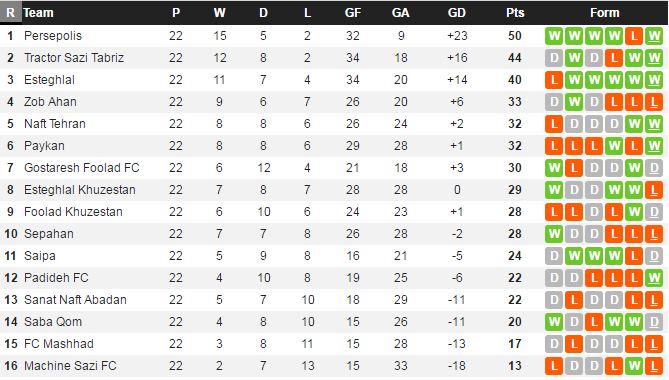Open the Tractor Sazi Tabriz team link
Image resolution: width=669 pixels, height=380 pixels.
74,58
